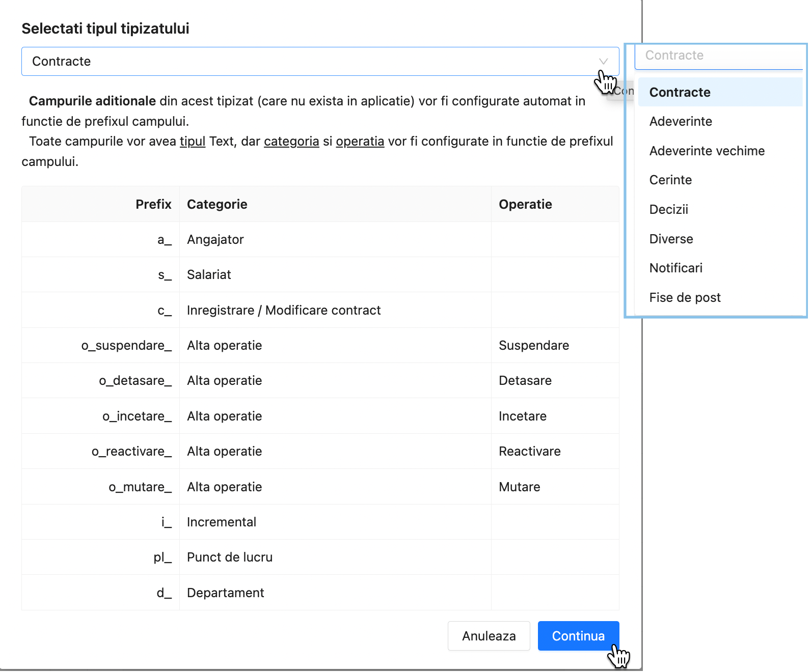
Task: Click the Suspendare operation cell
Action: pos(555,345)
